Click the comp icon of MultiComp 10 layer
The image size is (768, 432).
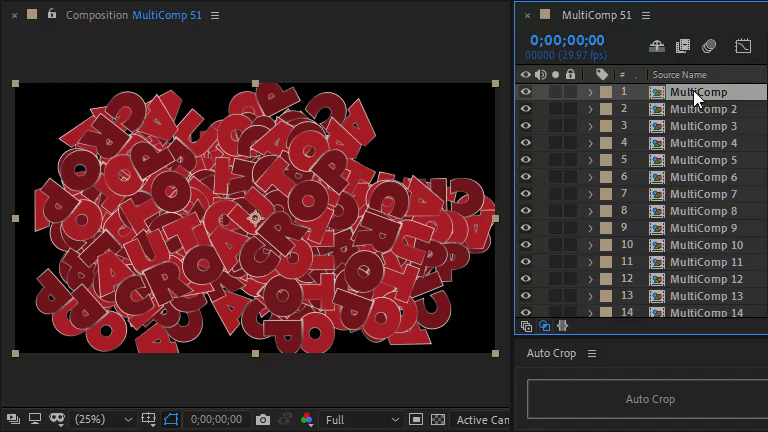(x=657, y=245)
